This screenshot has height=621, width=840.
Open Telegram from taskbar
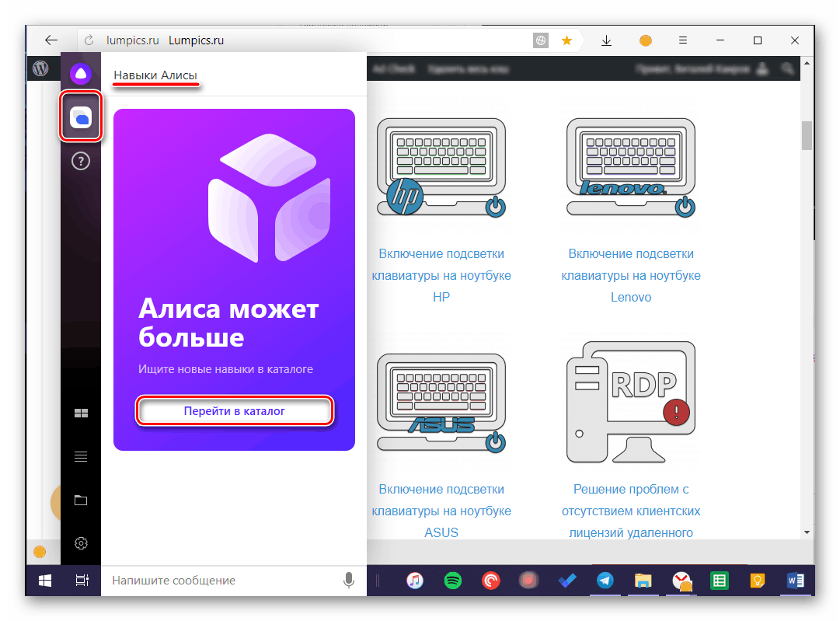click(605, 581)
